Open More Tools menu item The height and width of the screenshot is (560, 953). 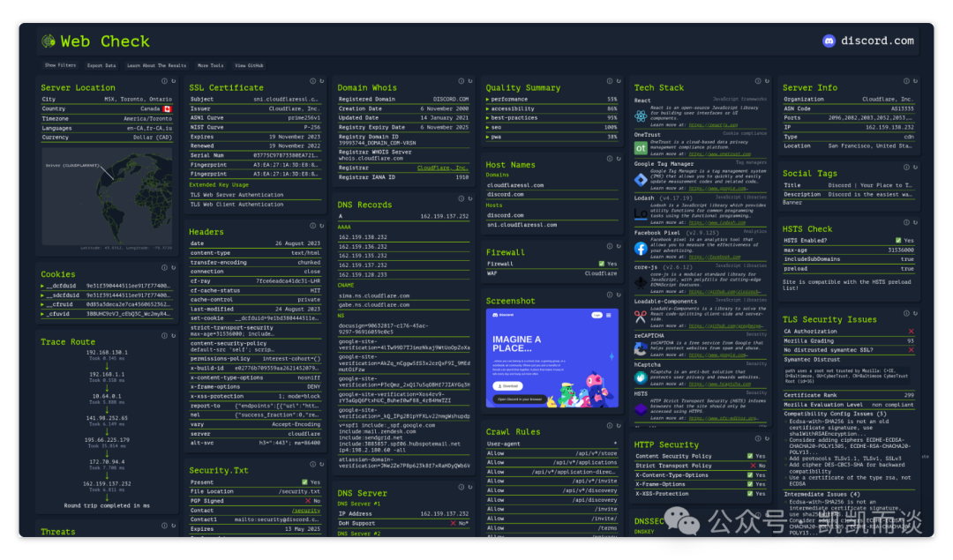[x=210, y=65]
